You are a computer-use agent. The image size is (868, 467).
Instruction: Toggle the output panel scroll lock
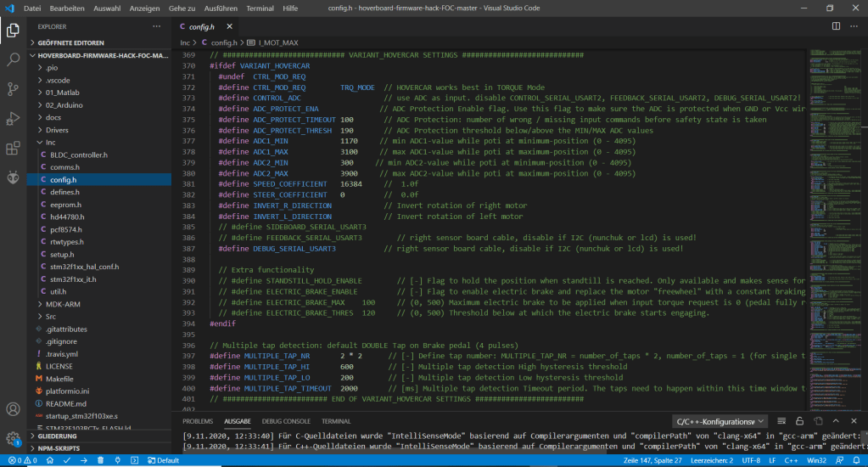tap(799, 421)
